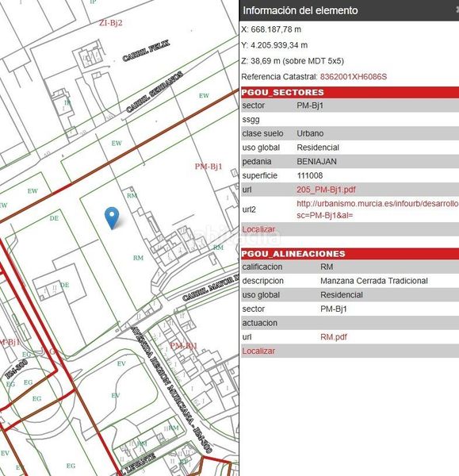Select the pedania BENIAJAN row
The image size is (459, 476).
(x=350, y=162)
